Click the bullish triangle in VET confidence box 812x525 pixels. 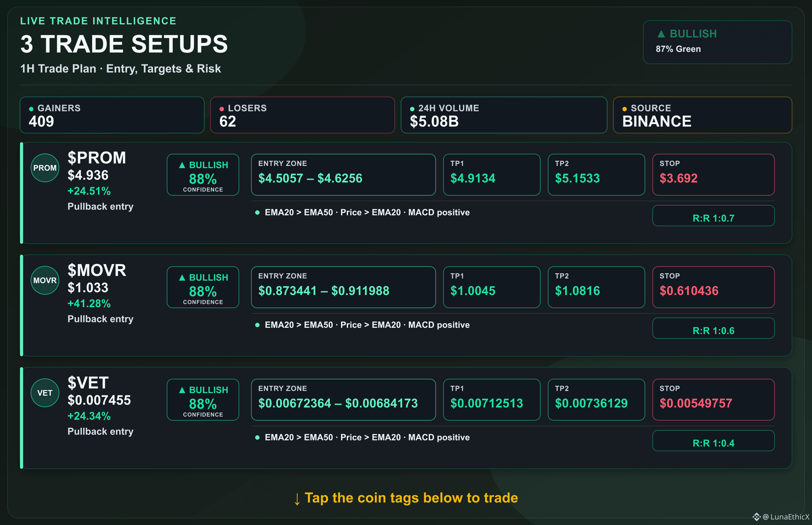coord(182,390)
